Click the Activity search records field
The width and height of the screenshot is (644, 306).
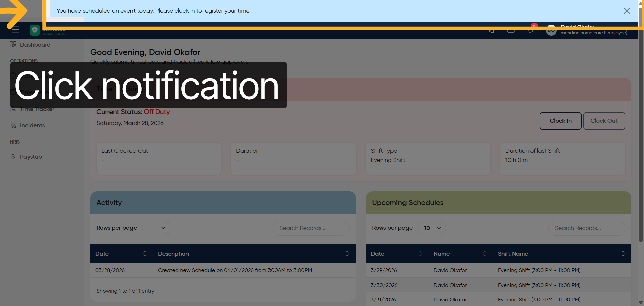coord(311,228)
